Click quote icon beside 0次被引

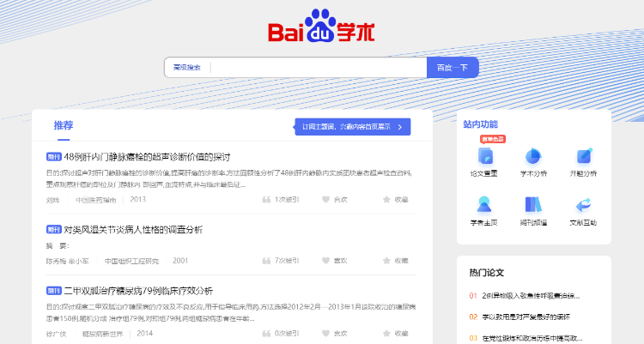266,334
